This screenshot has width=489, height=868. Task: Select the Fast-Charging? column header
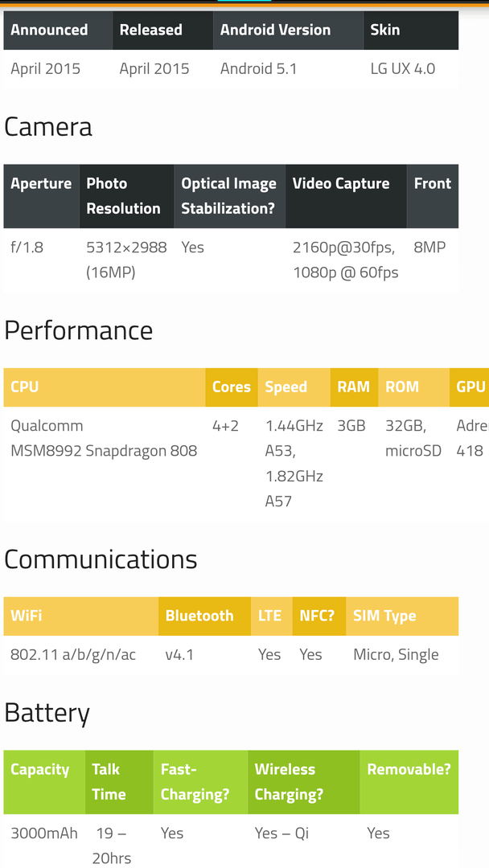click(x=200, y=782)
